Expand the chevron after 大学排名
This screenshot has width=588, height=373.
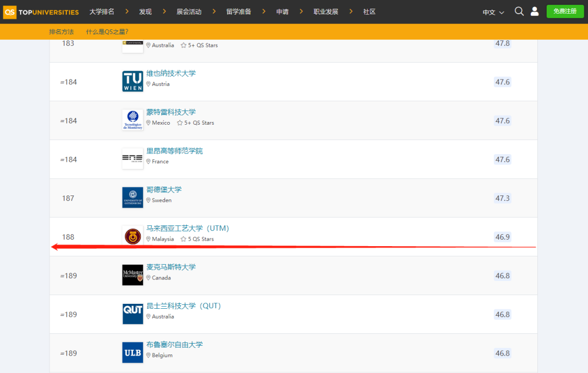point(127,11)
